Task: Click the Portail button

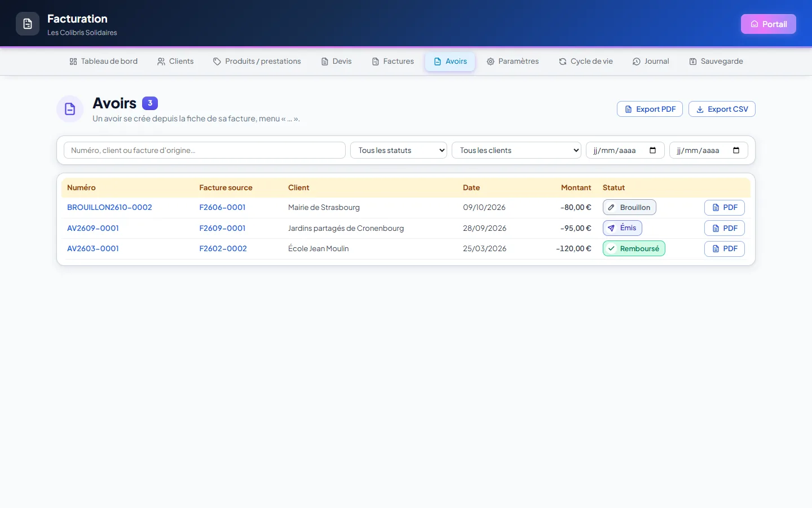Action: pos(769,24)
